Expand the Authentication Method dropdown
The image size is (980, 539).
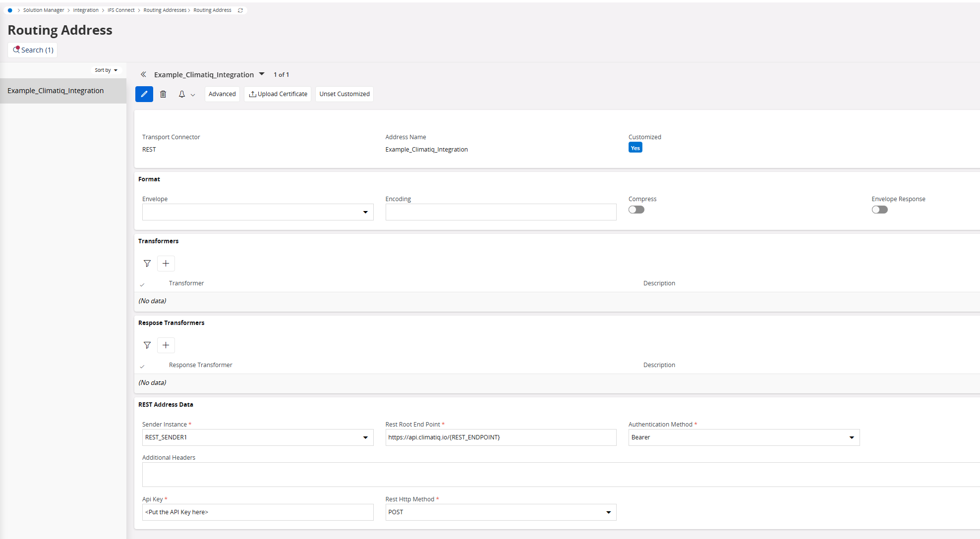coord(852,437)
